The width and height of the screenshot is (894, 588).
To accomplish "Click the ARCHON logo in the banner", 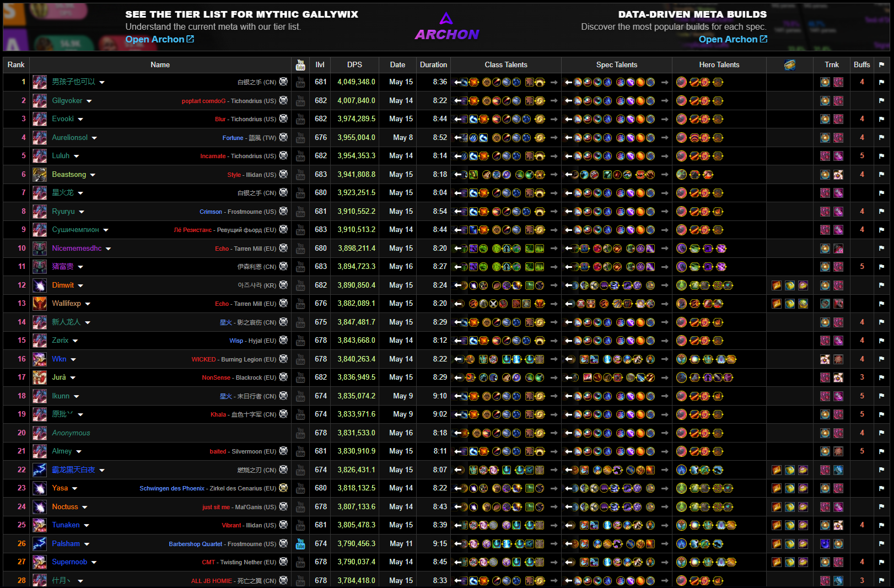I will click(x=446, y=27).
